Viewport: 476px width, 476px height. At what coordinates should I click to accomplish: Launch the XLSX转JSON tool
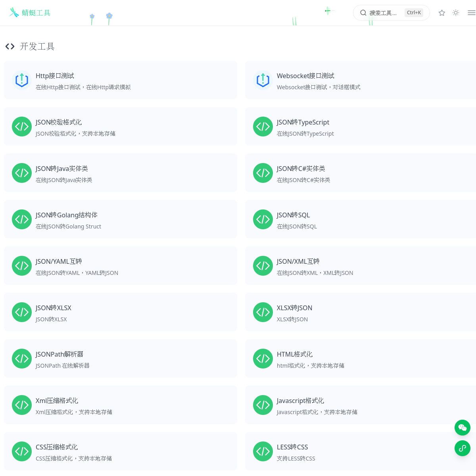[x=361, y=312]
